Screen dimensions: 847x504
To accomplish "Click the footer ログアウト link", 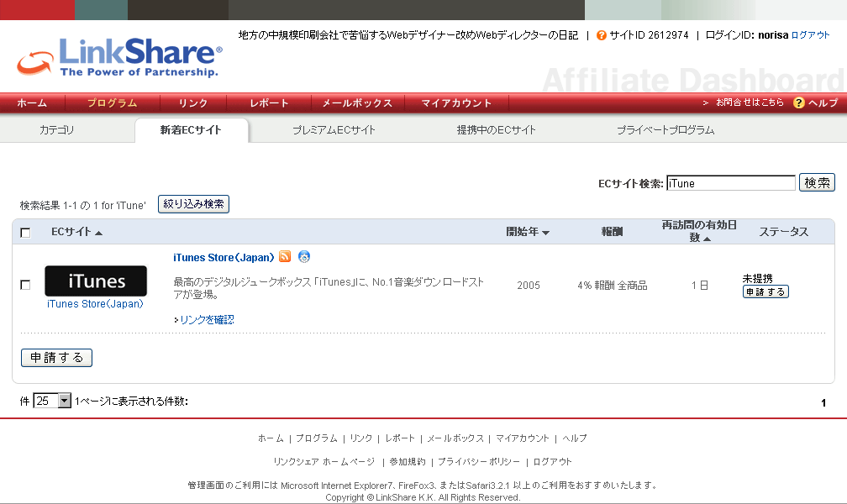I will pyautogui.click(x=552, y=462).
